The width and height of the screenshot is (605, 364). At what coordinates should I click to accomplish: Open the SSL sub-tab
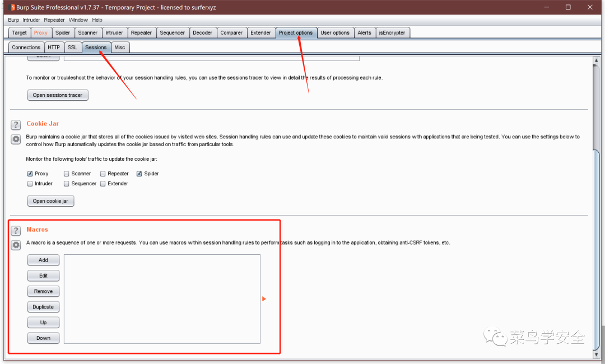(x=72, y=48)
